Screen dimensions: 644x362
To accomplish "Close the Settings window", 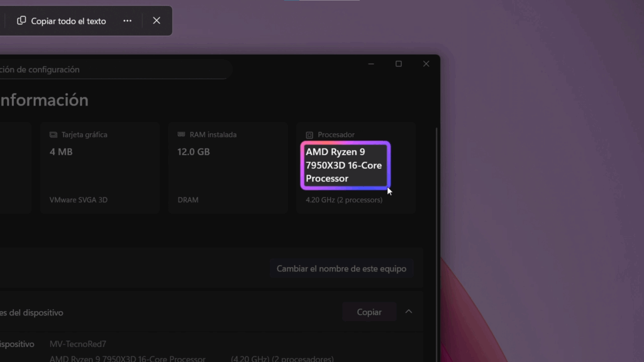I will [x=426, y=64].
